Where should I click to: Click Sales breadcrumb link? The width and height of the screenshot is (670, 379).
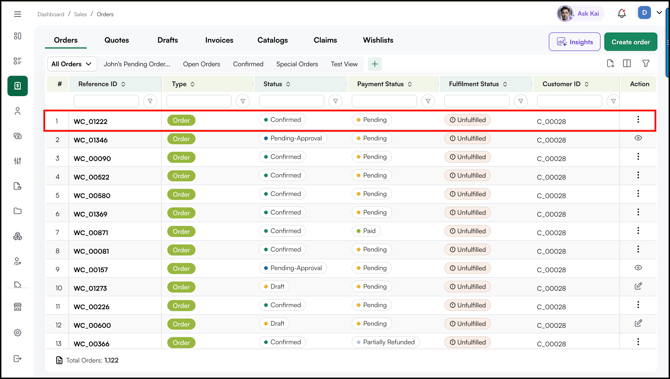pos(80,14)
